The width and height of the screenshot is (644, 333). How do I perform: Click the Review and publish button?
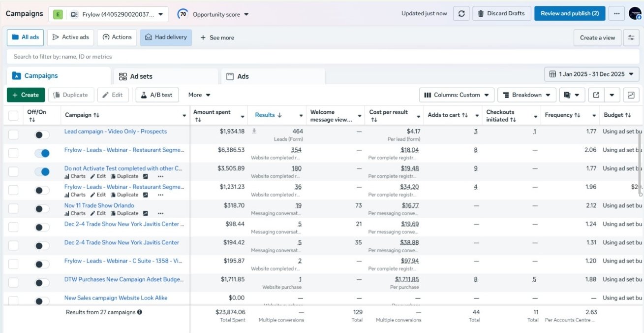click(x=569, y=14)
